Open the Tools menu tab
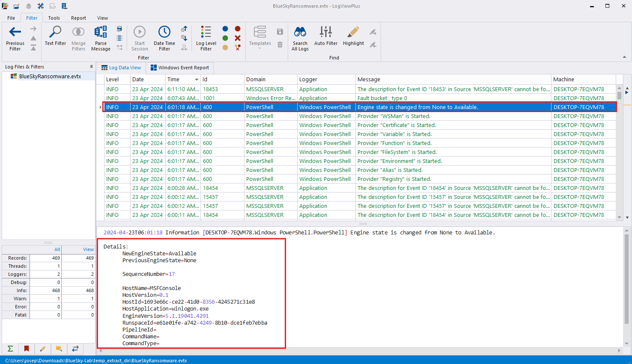Image resolution: width=632 pixels, height=364 pixels. click(54, 18)
